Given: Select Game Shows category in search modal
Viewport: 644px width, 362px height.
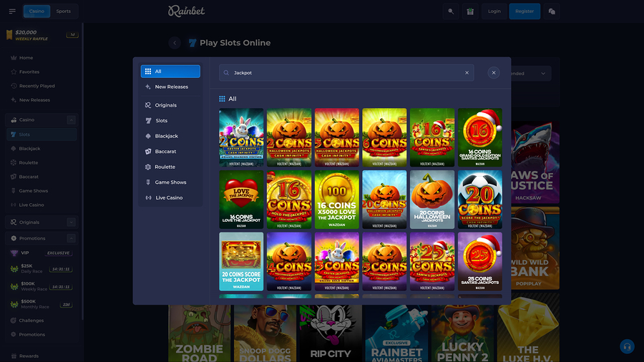Looking at the screenshot, I should pos(170,182).
